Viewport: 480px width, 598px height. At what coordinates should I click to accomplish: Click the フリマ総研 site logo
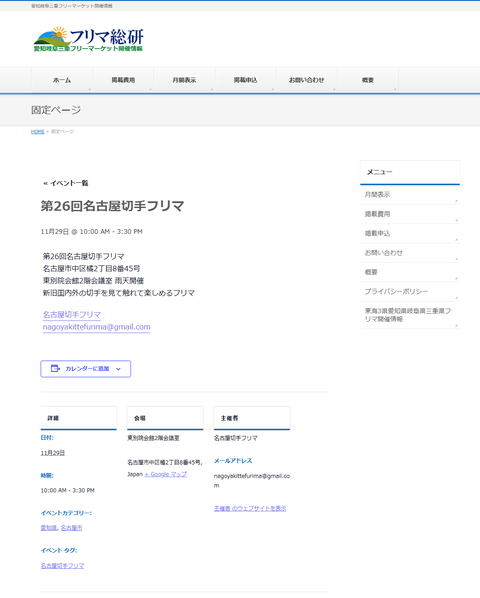point(88,39)
